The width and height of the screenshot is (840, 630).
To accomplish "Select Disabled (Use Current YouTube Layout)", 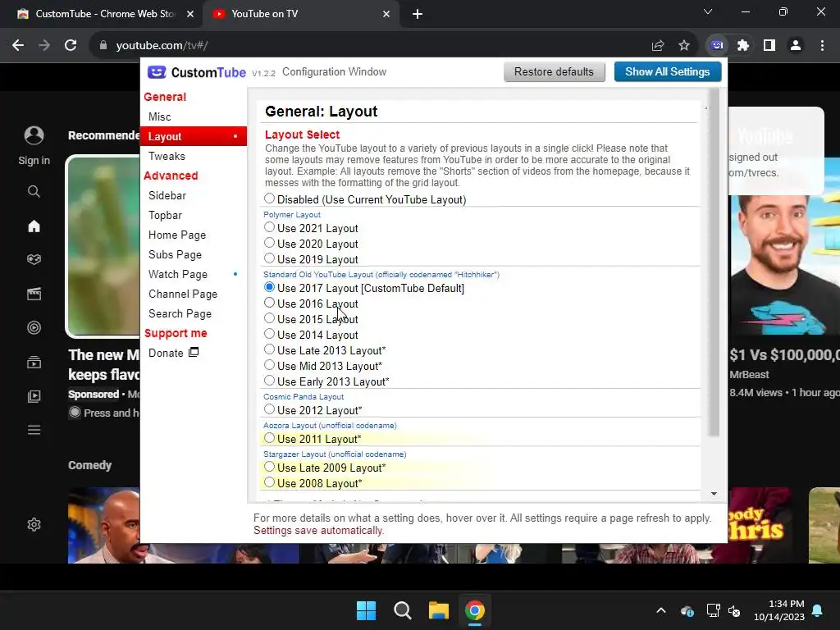I will (x=269, y=199).
